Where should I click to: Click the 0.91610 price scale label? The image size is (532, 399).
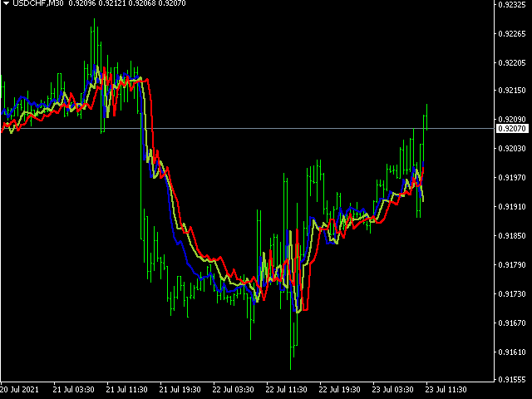tap(512, 352)
